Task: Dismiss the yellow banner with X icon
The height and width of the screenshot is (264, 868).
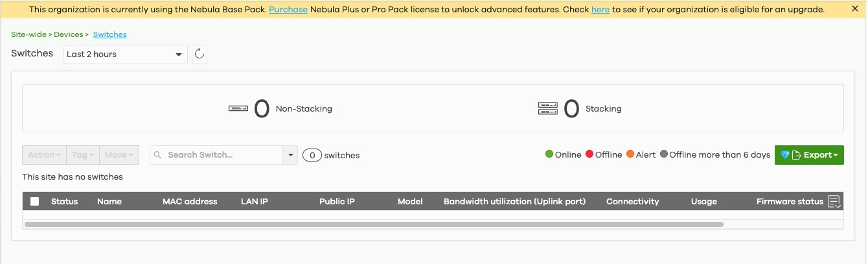Action: [x=855, y=10]
